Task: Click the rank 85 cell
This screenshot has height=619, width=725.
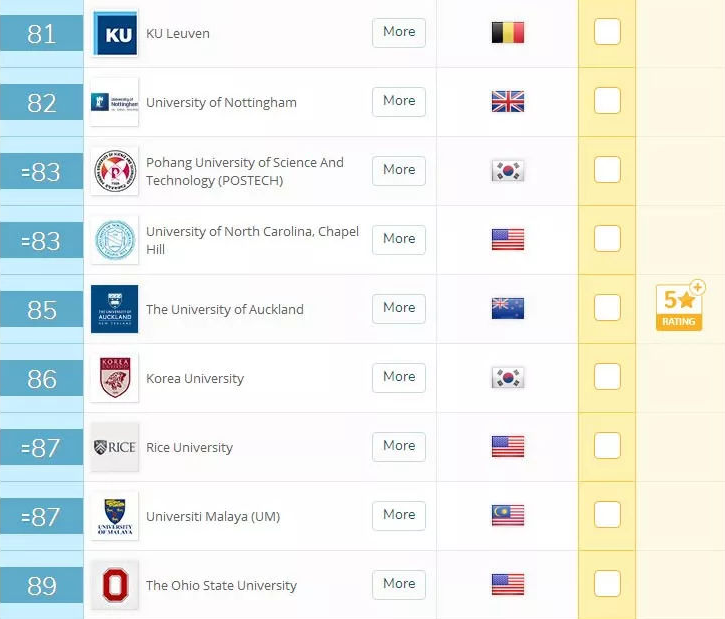Action: pyautogui.click(x=42, y=309)
